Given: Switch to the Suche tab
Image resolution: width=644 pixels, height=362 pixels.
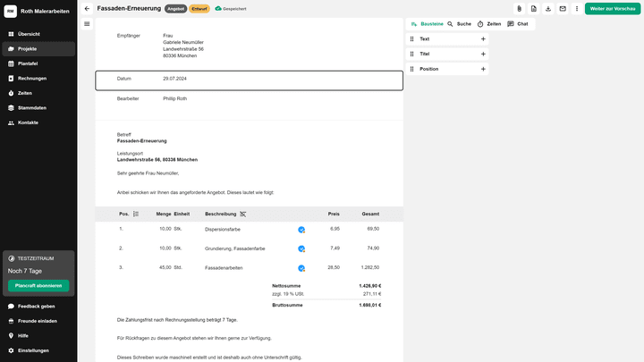Looking at the screenshot, I should pos(459,24).
